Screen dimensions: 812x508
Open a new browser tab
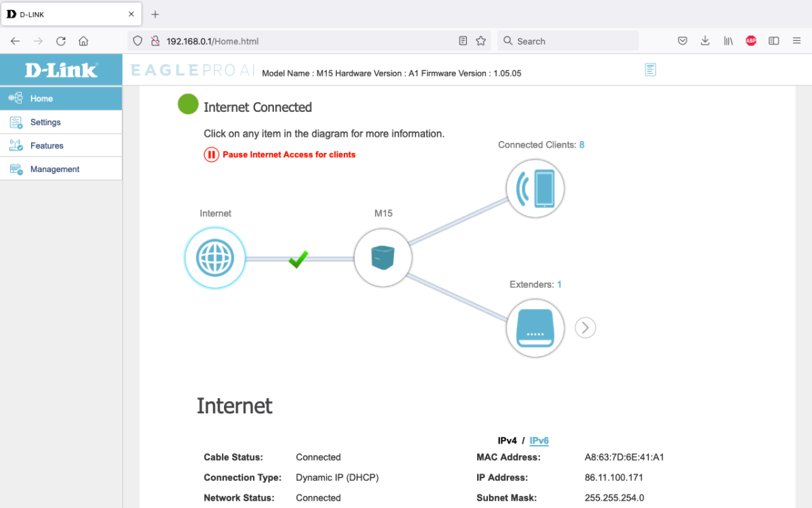pyautogui.click(x=155, y=14)
